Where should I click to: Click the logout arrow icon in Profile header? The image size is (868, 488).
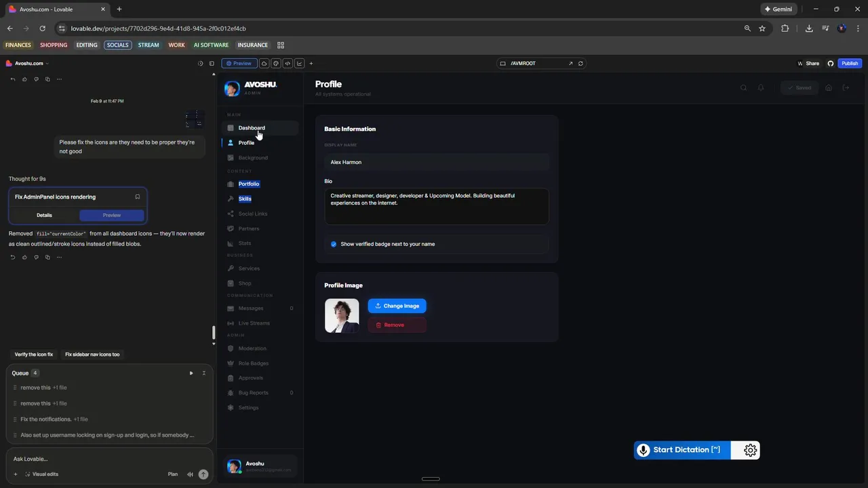846,87
